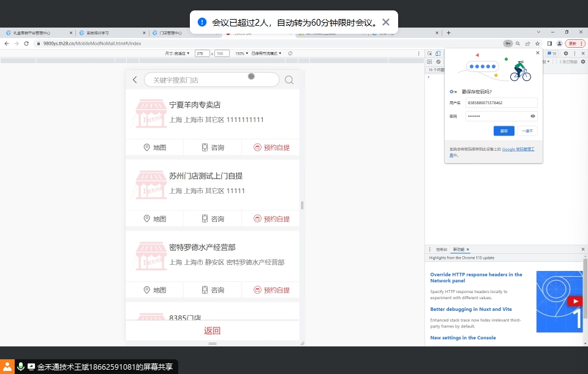Click the blue 保存 save password button
The height and width of the screenshot is (374, 588).
503,131
